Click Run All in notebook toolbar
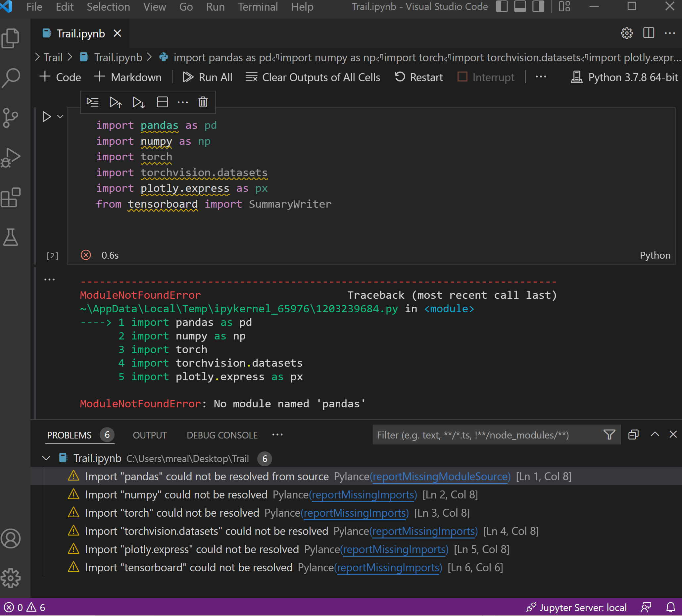 click(207, 77)
